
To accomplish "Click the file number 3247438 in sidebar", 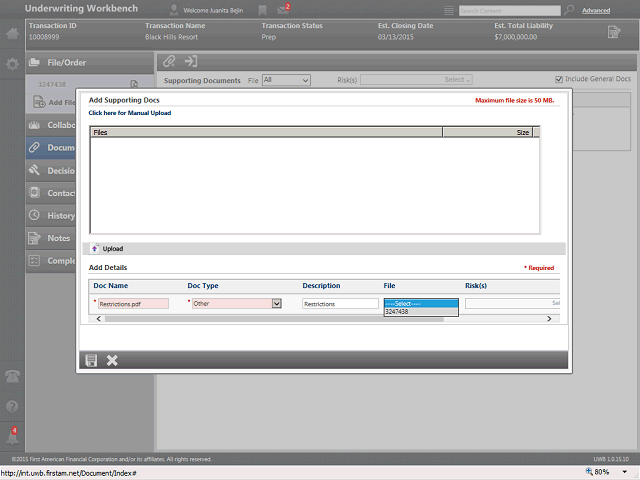I will pyautogui.click(x=52, y=84).
